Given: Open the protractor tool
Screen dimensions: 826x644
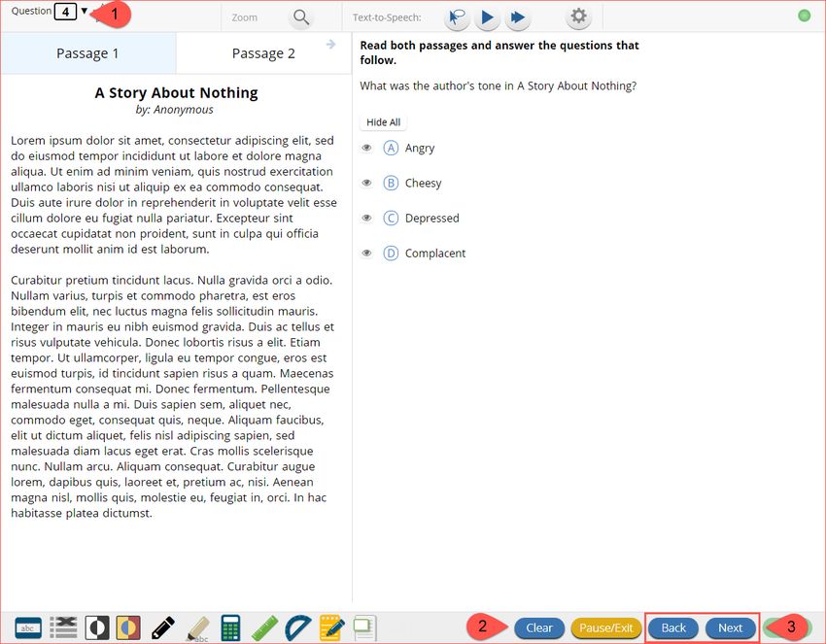Looking at the screenshot, I should click(298, 627).
